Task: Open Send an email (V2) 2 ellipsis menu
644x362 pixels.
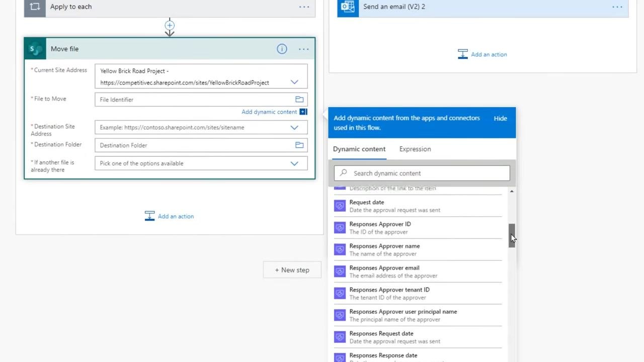Action: [617, 7]
